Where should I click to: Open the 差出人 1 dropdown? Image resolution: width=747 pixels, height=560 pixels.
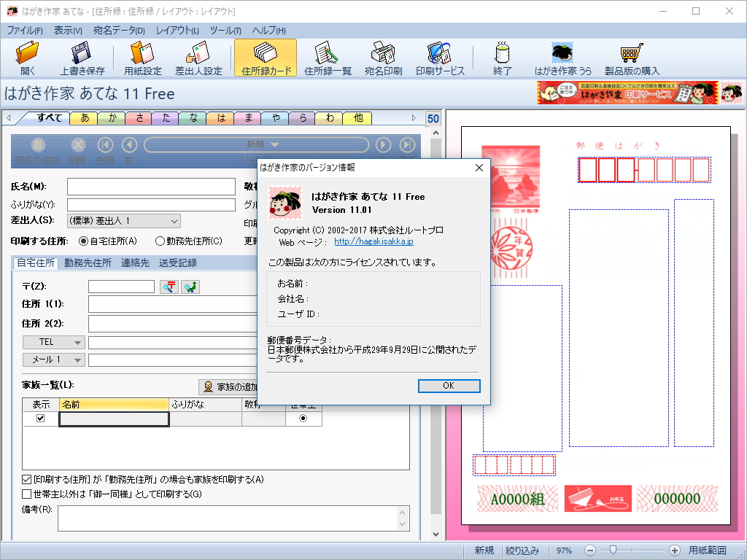[x=176, y=220]
